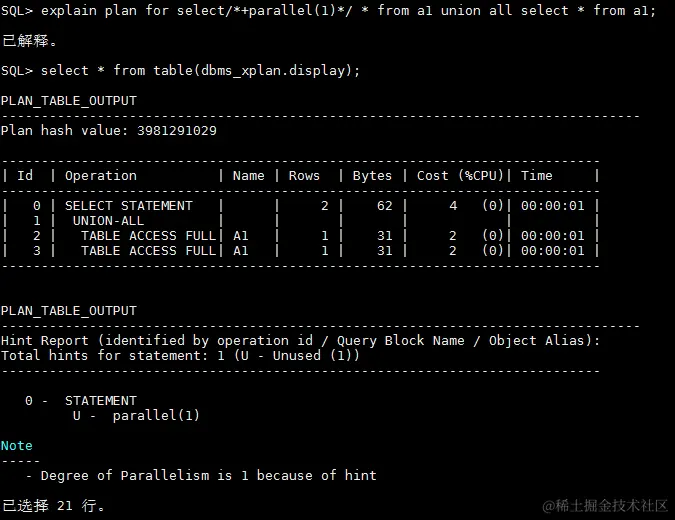Click the Plan hash value 3981291029
Screen dimensions: 675x520
coord(108,130)
